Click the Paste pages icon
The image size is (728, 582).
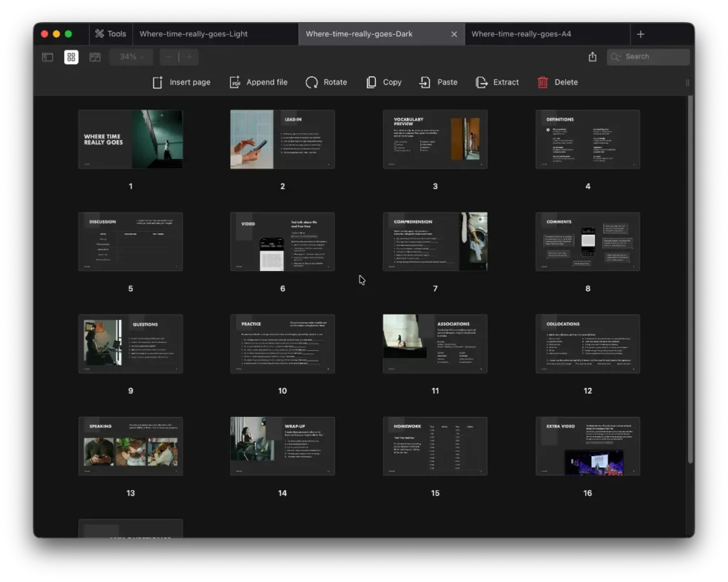pos(425,83)
